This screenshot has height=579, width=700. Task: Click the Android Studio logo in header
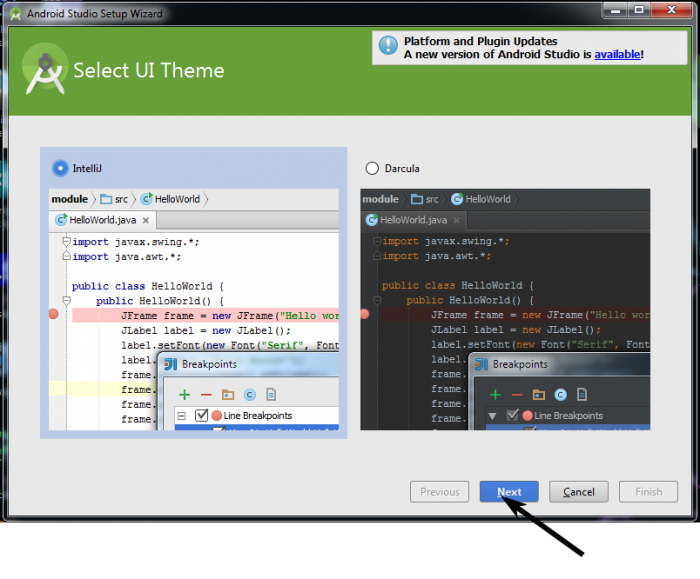pos(44,71)
